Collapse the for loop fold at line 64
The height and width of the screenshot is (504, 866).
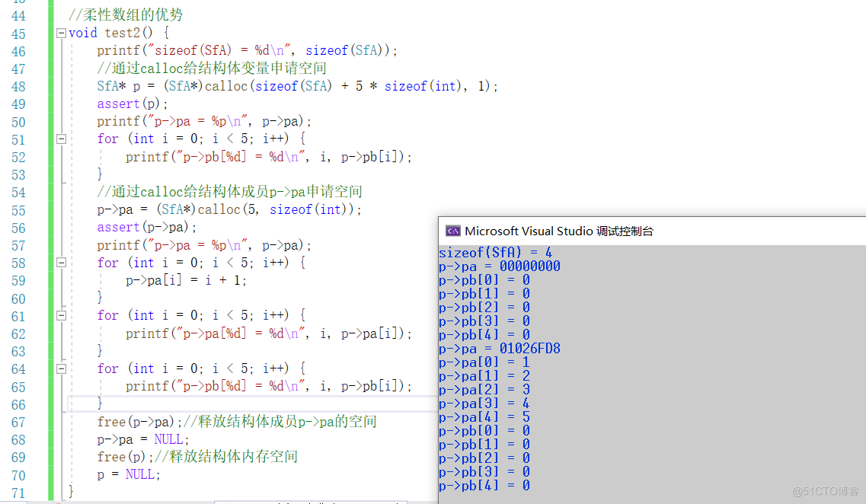pyautogui.click(x=61, y=368)
